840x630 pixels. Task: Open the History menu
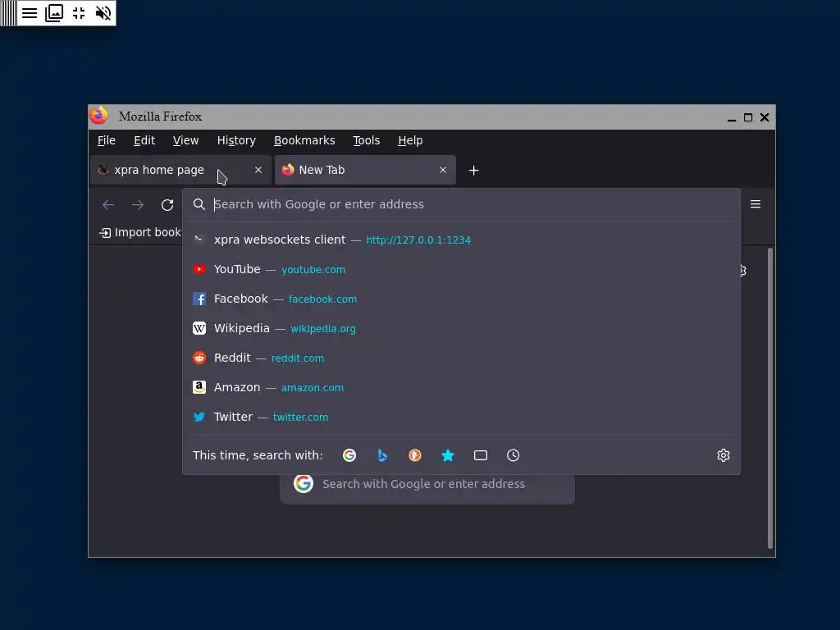pos(236,140)
